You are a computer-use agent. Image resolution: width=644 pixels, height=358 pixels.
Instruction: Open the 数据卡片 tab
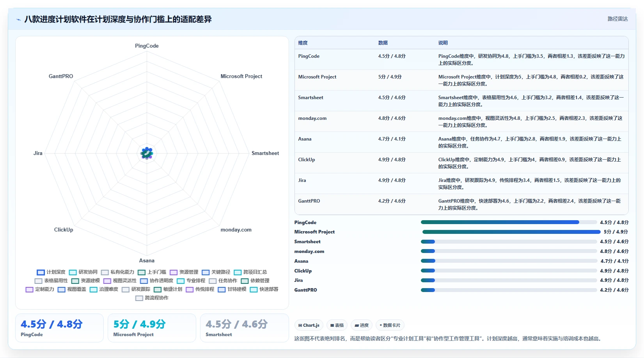[390, 325]
